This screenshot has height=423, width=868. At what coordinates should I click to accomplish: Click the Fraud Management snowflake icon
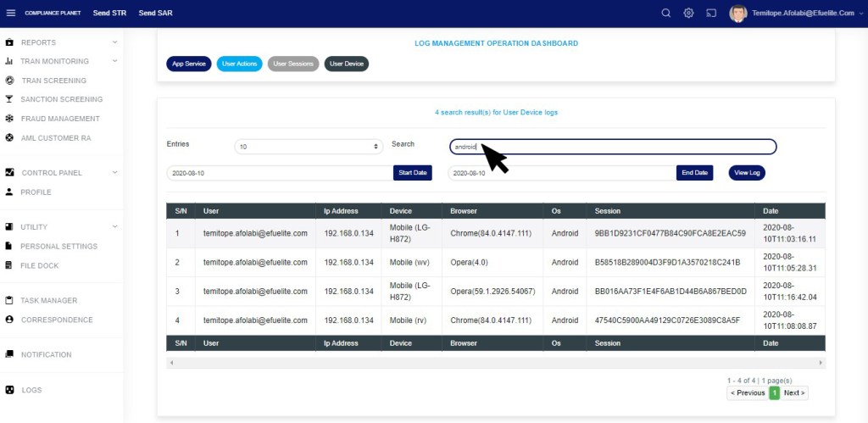(x=9, y=119)
